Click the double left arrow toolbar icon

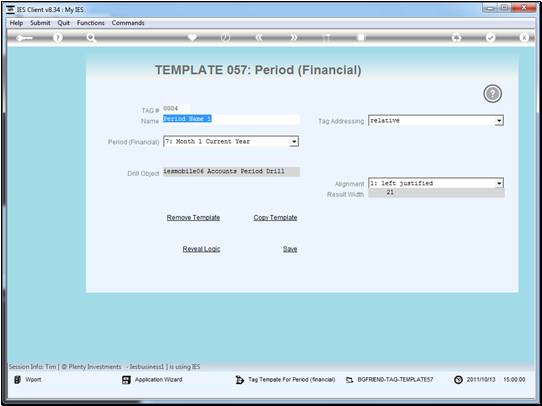[x=259, y=38]
